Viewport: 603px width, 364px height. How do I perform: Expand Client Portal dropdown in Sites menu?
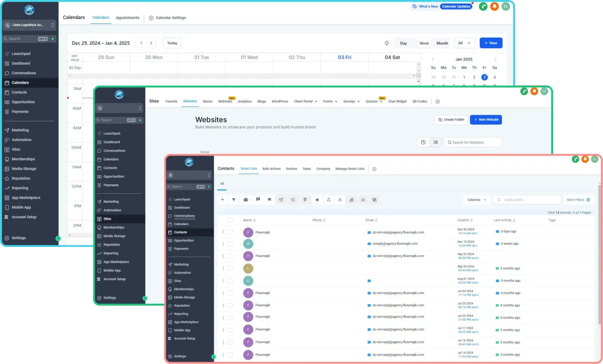(x=306, y=101)
